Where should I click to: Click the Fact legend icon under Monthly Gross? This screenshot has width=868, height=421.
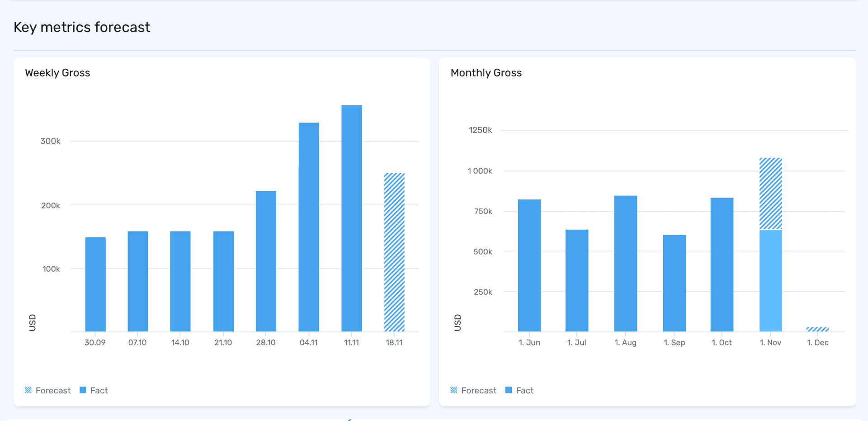click(509, 390)
